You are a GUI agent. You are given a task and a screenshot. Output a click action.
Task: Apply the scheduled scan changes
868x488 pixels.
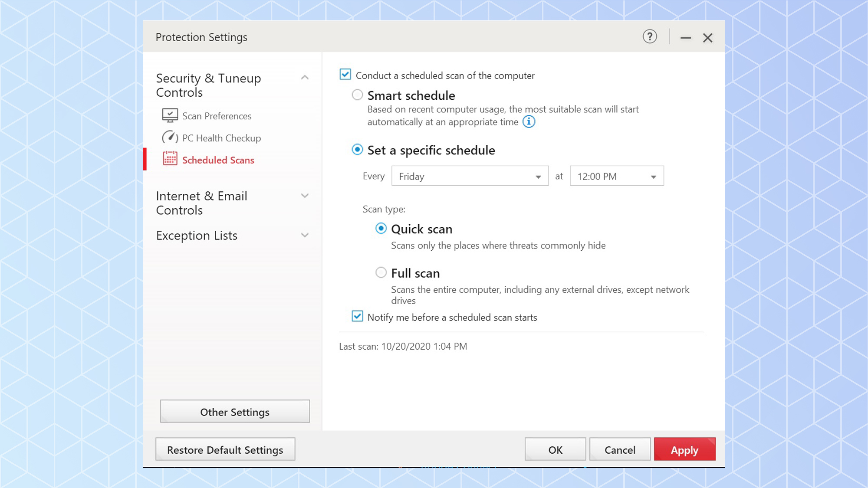pyautogui.click(x=684, y=449)
